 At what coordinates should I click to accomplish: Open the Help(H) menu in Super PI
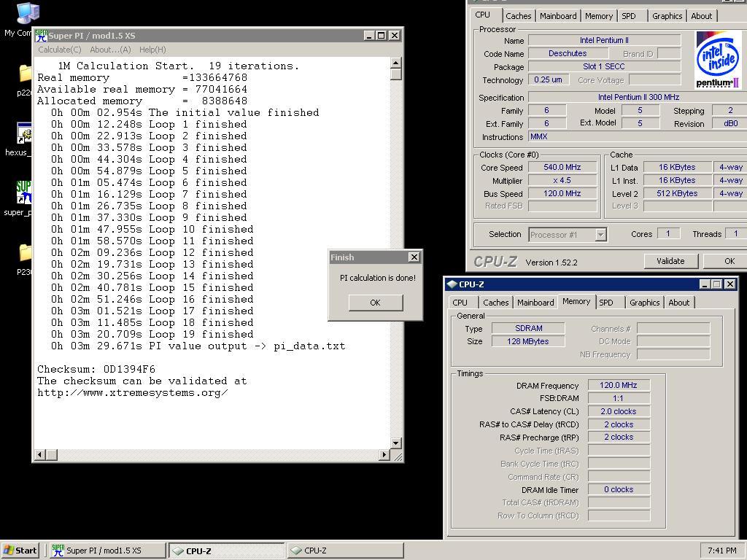tap(152, 50)
